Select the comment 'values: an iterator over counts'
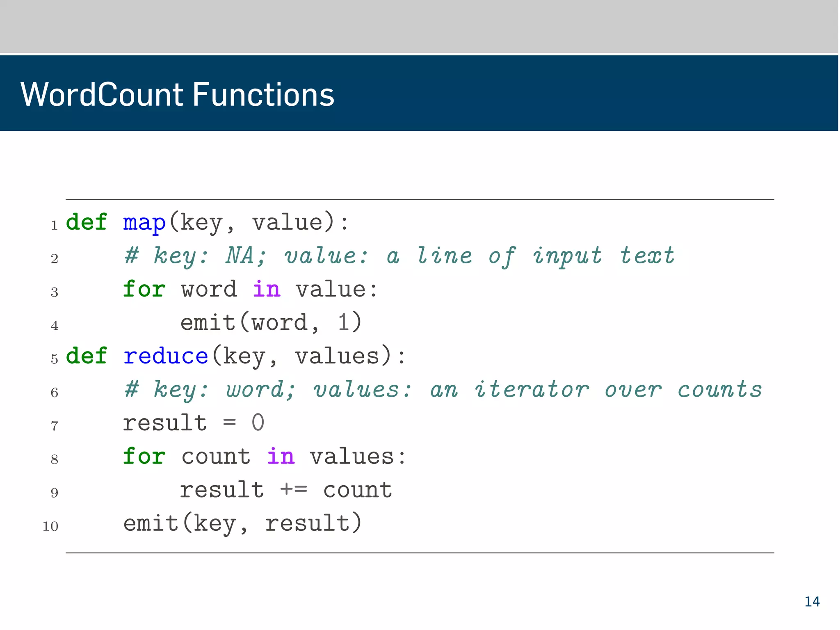The width and height of the screenshot is (840, 630). [538, 389]
